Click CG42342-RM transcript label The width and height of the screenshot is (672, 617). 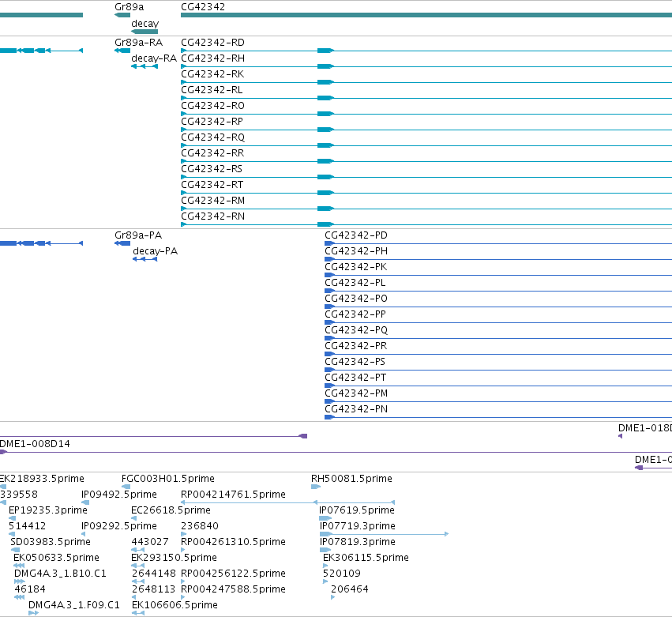212,201
